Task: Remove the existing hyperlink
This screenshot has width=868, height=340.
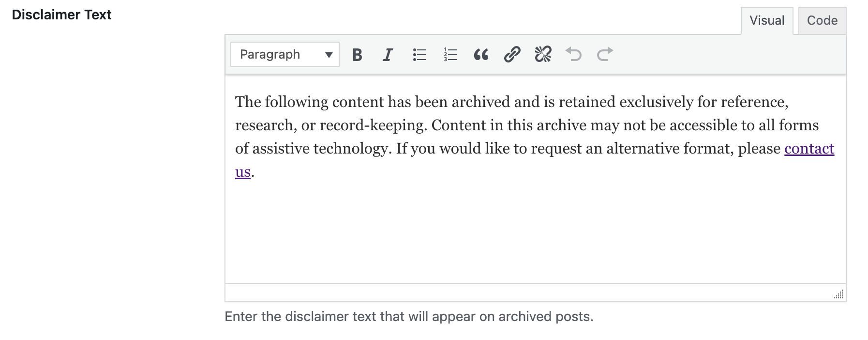Action: coord(542,55)
